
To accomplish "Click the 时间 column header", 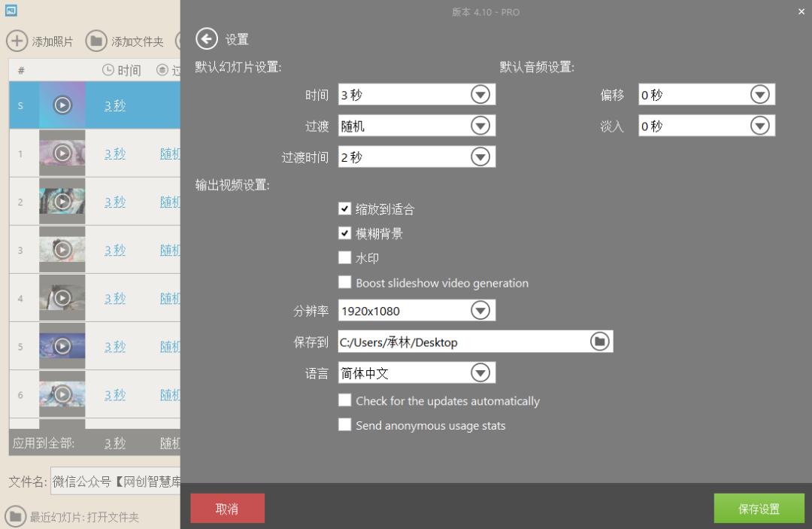I will click(122, 70).
